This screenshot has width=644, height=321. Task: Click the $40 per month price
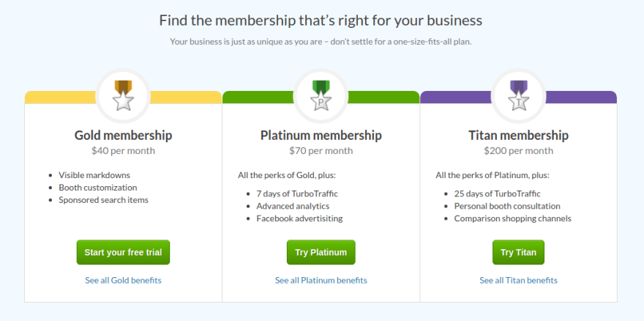[123, 151]
